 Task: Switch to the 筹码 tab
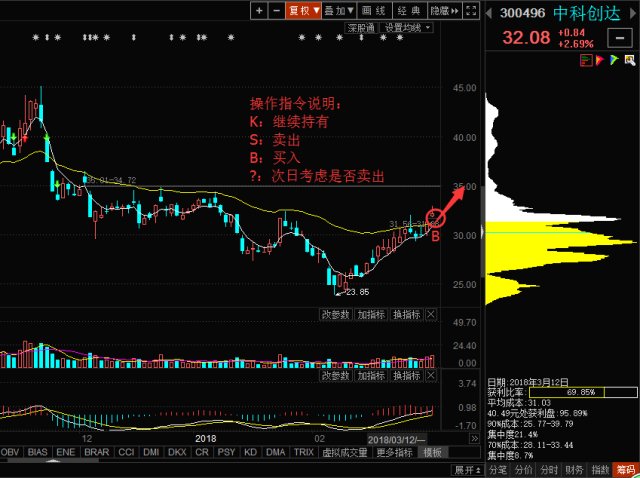click(626, 468)
